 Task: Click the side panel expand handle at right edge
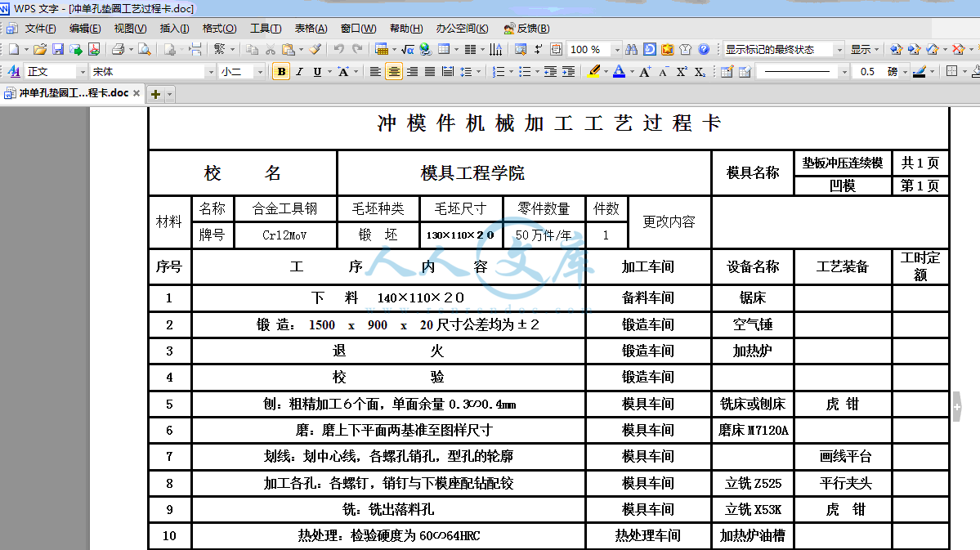point(957,407)
